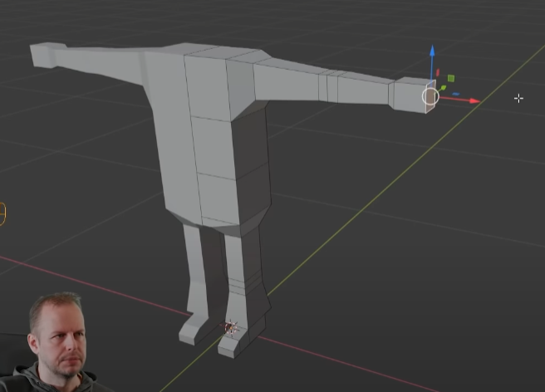Click the 3D cursor between the feet

coord(230,328)
